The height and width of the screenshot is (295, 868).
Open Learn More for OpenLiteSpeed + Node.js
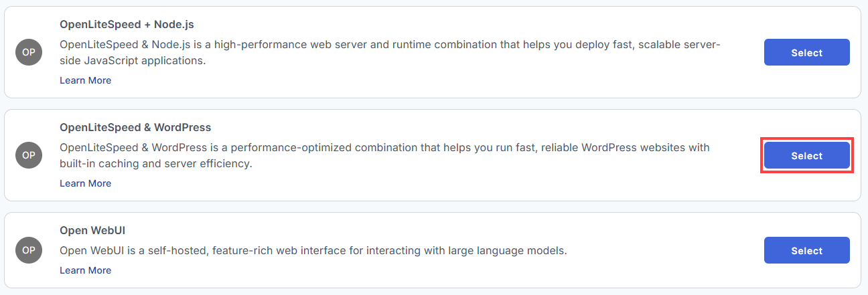pos(85,80)
